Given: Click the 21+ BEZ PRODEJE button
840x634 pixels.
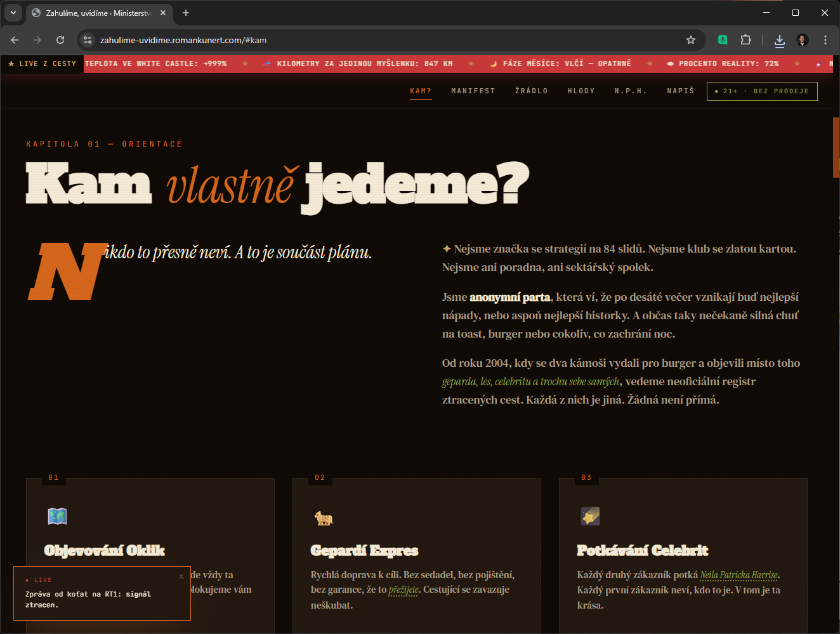Looking at the screenshot, I should [x=762, y=91].
